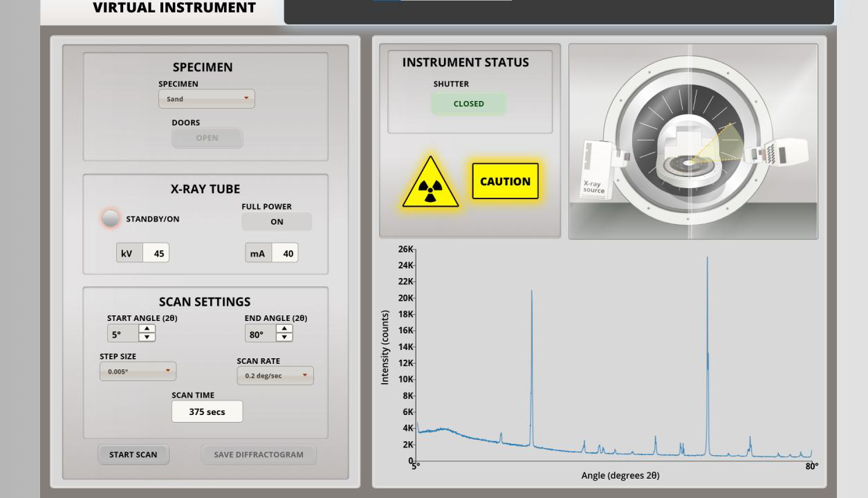Click the VIRTUAL INSTRUMENT tab heading
This screenshot has height=498, width=868.
(x=174, y=8)
